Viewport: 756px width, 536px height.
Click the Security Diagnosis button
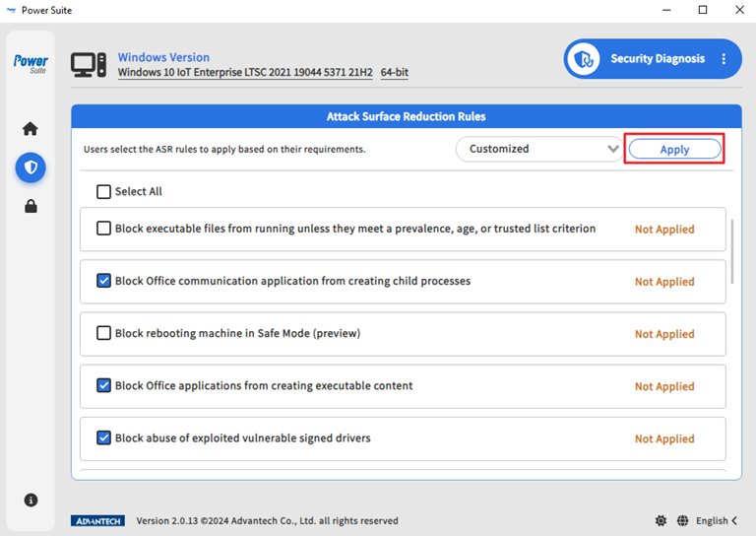click(x=657, y=59)
